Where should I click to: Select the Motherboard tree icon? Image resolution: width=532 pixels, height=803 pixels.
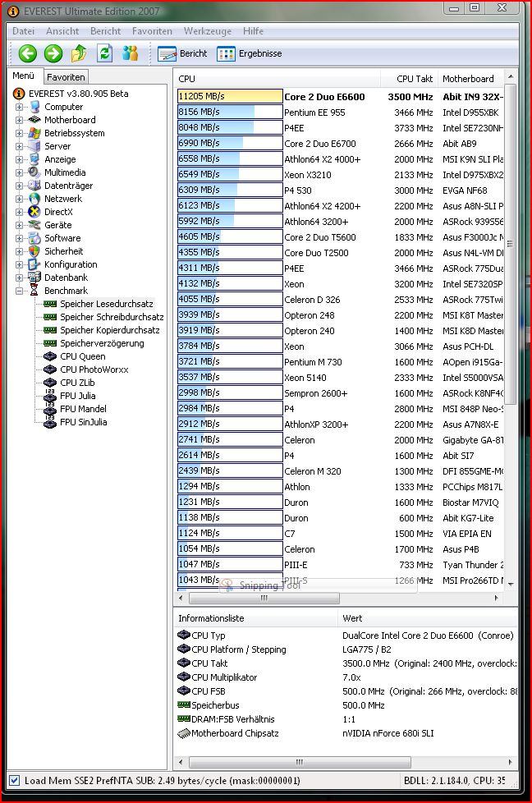pos(34,120)
